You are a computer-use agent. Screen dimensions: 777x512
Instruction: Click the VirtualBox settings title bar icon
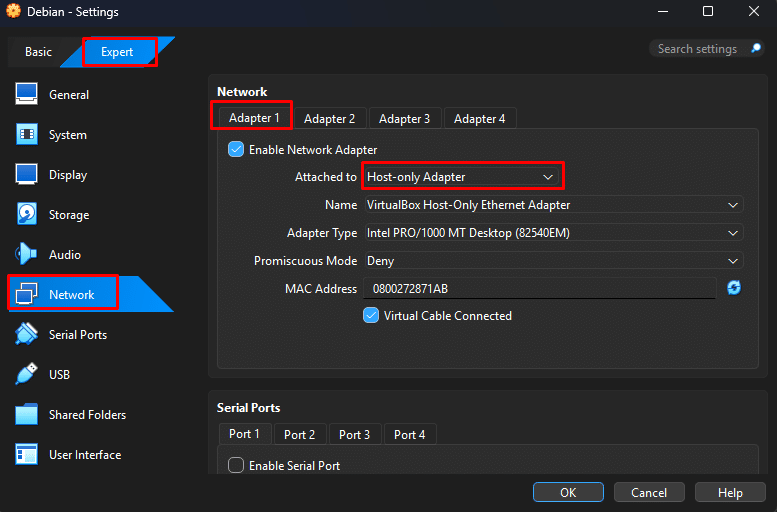13,11
